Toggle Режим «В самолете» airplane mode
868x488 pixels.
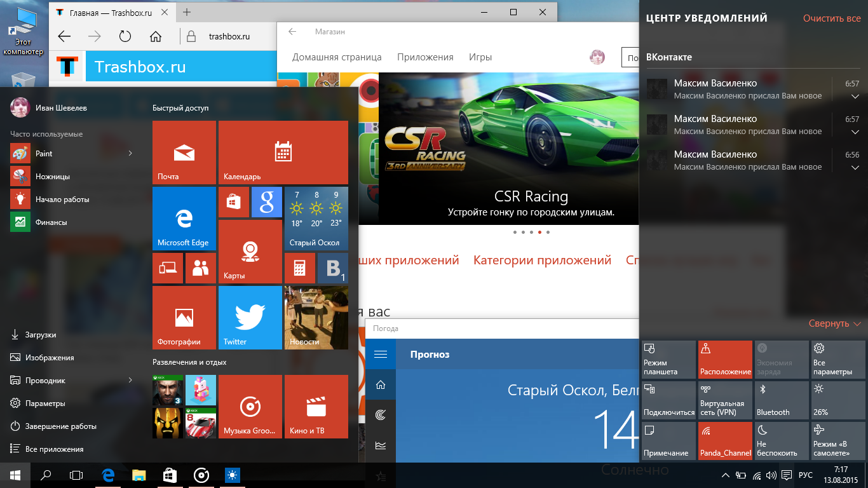tap(839, 440)
